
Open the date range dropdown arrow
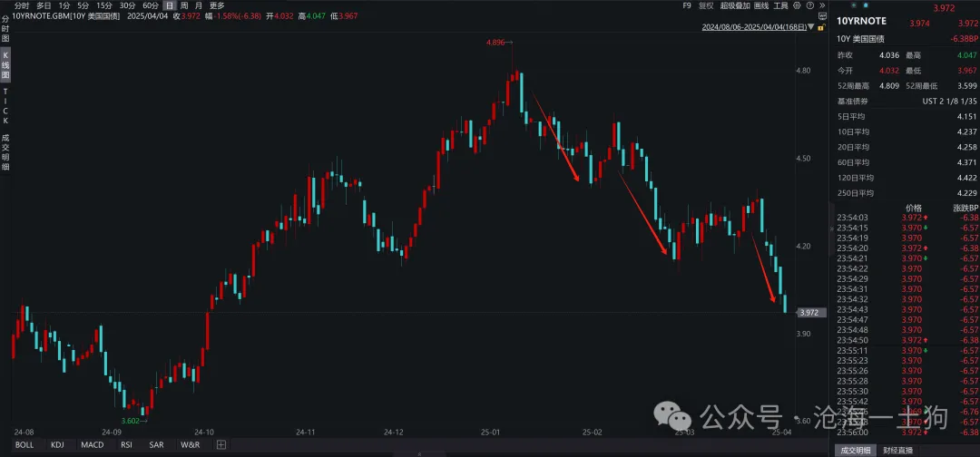[809, 26]
